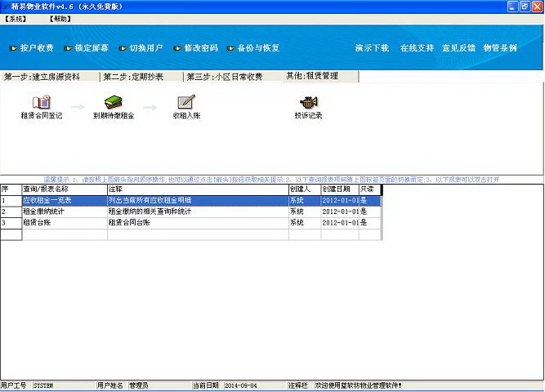Switch to tab 第三步:小区日常收费
This screenshot has height=392, width=545.
233,77
